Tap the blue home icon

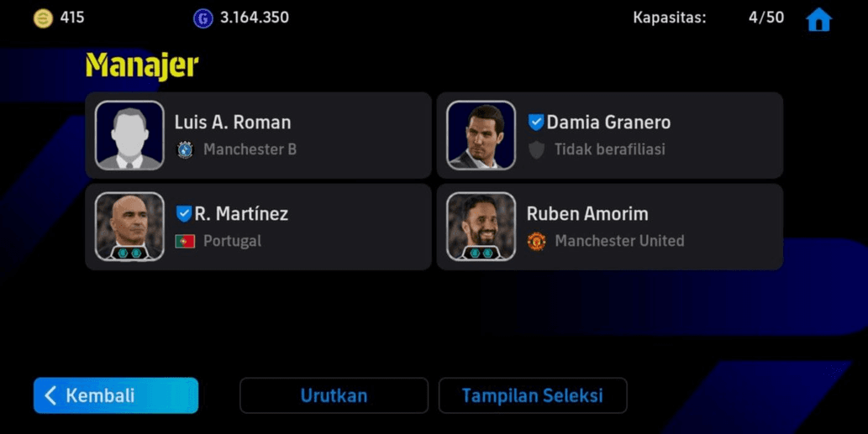pyautogui.click(x=818, y=19)
